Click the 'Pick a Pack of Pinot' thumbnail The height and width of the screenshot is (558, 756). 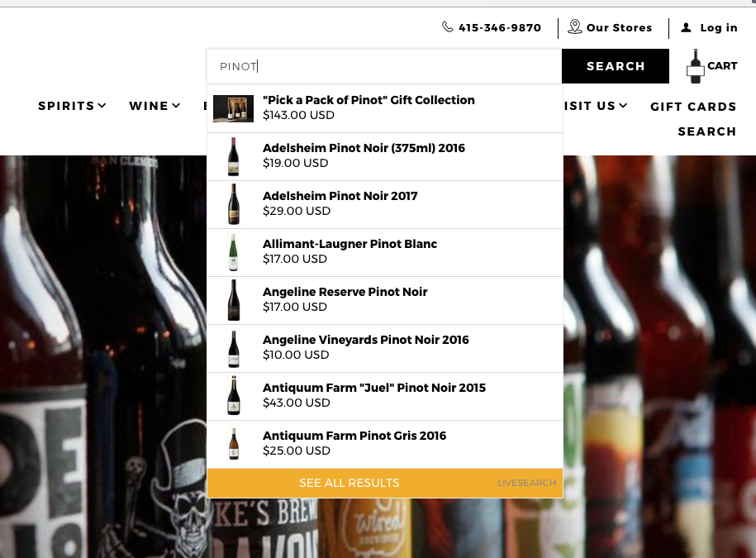233,107
